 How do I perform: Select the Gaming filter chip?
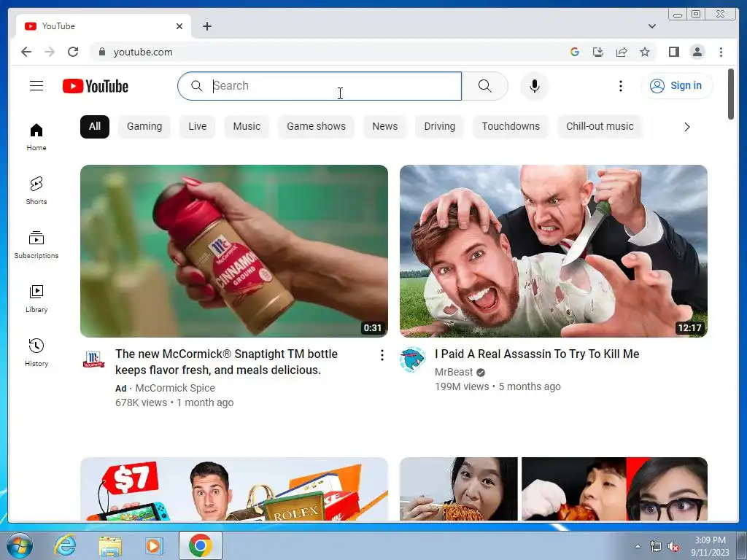(x=144, y=127)
